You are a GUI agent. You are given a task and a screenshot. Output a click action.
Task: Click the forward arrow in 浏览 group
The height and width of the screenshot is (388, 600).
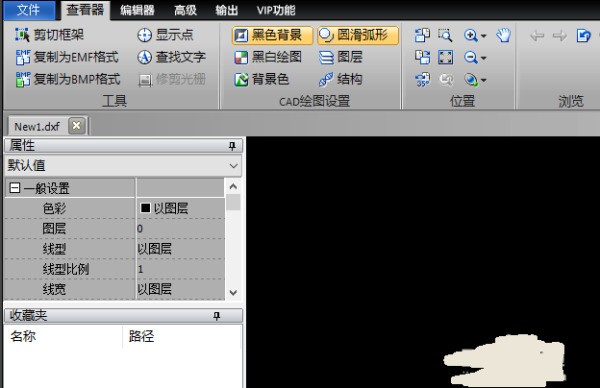click(x=560, y=36)
